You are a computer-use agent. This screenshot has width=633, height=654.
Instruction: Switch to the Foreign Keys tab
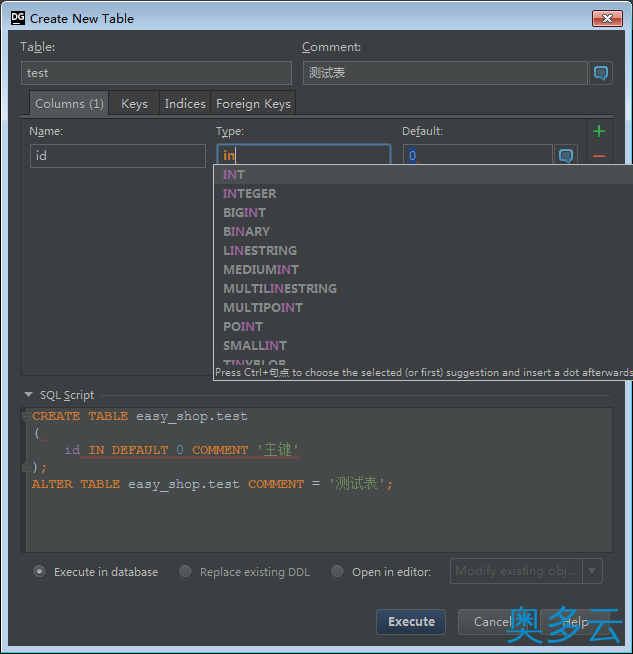click(253, 103)
